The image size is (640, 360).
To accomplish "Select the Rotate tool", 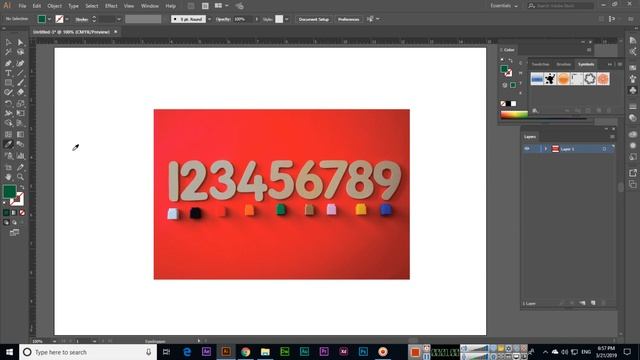I will tap(8, 103).
